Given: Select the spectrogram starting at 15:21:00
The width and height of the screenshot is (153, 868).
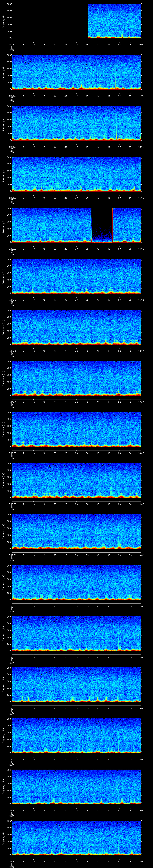Looking at the screenshot, I should point(76,633).
